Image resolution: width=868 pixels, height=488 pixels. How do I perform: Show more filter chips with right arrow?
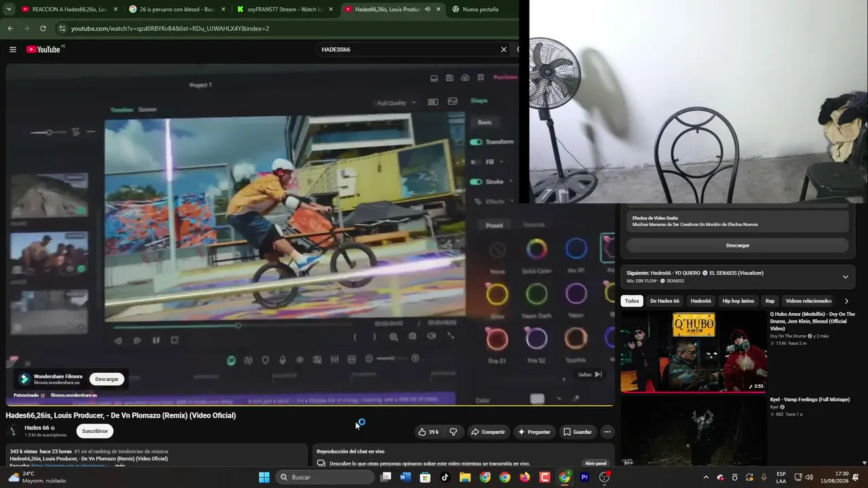tap(846, 301)
